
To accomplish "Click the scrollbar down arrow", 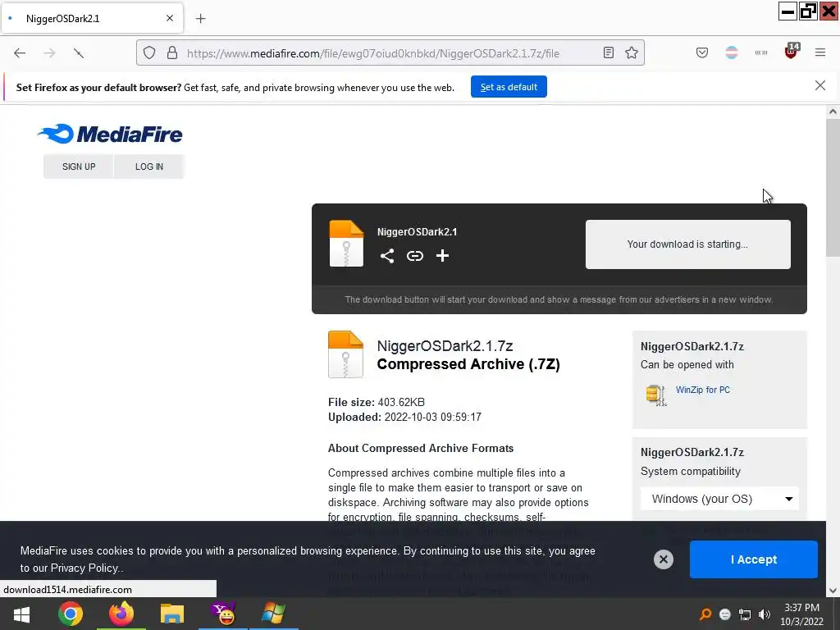I will pos(833,591).
